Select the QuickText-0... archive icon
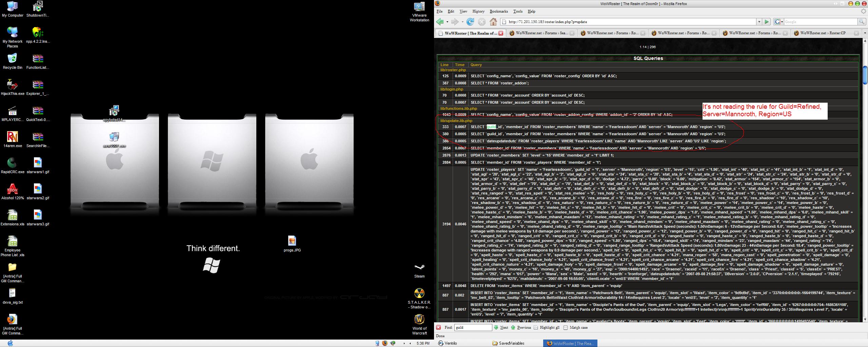This screenshot has height=347, width=868. point(38,114)
